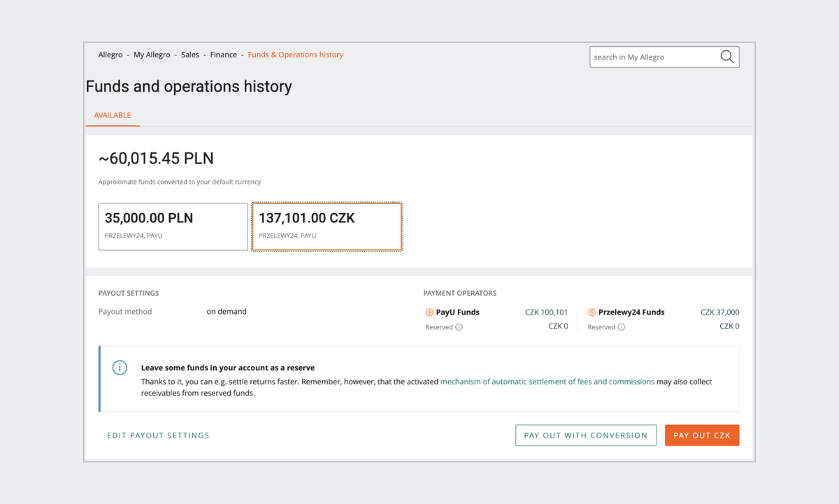This screenshot has height=504, width=839.
Task: Click info icon next to Przelewy24 Reserved
Action: click(x=622, y=327)
